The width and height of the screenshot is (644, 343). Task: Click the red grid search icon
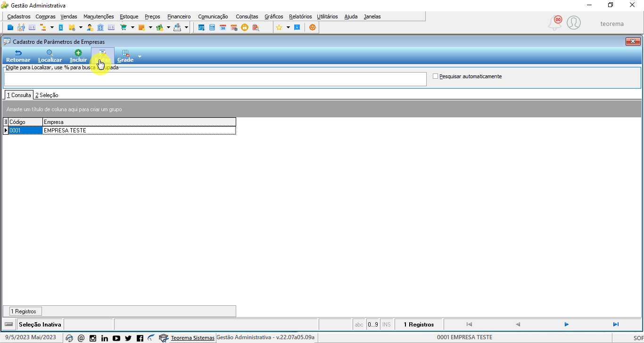click(256, 27)
